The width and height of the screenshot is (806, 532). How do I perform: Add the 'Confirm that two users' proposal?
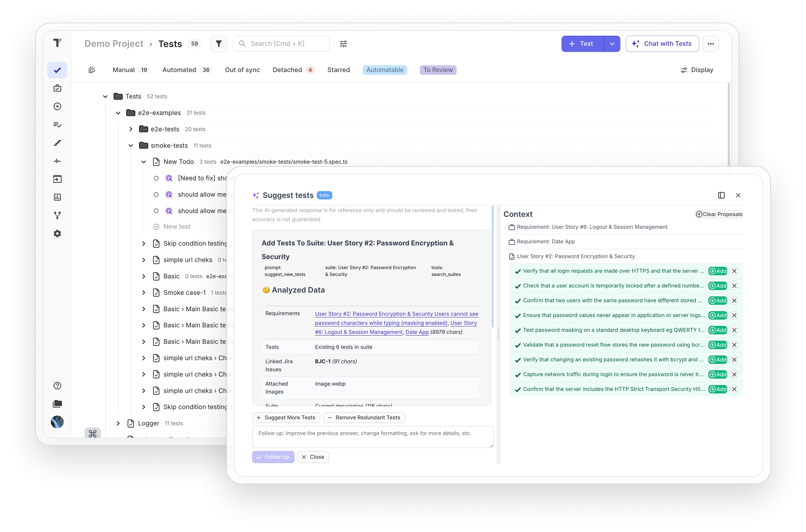click(x=718, y=301)
